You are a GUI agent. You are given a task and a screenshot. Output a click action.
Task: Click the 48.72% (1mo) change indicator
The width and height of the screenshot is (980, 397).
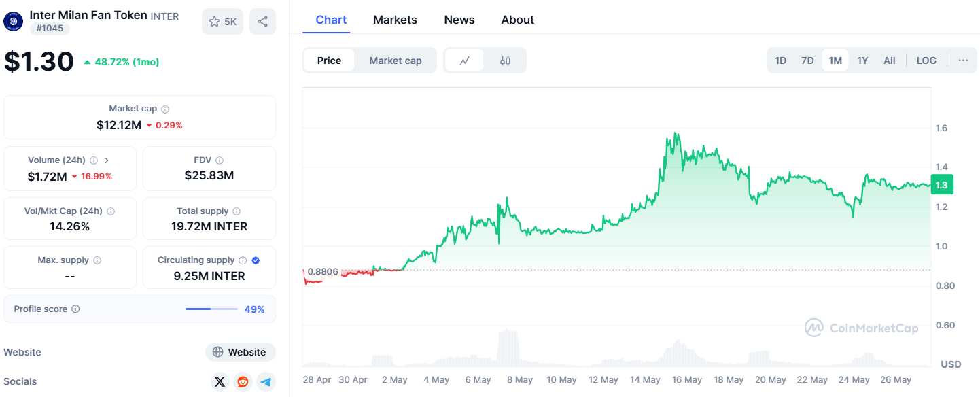(122, 62)
